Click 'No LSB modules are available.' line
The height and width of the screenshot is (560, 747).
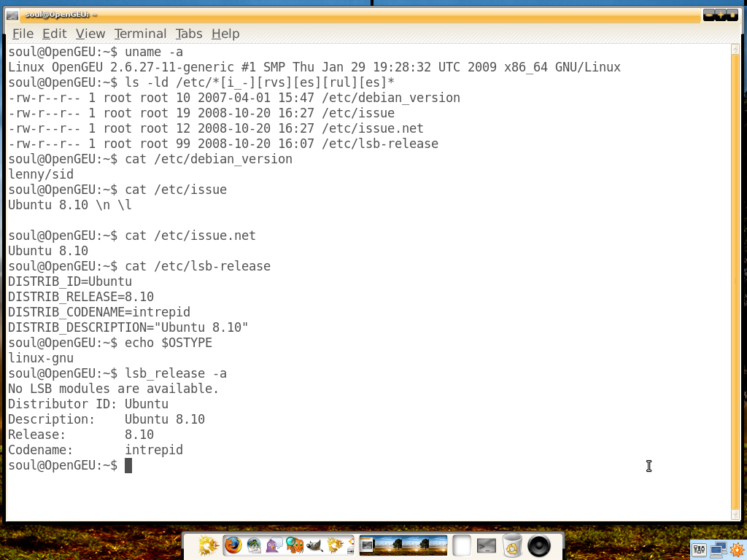pos(113,389)
